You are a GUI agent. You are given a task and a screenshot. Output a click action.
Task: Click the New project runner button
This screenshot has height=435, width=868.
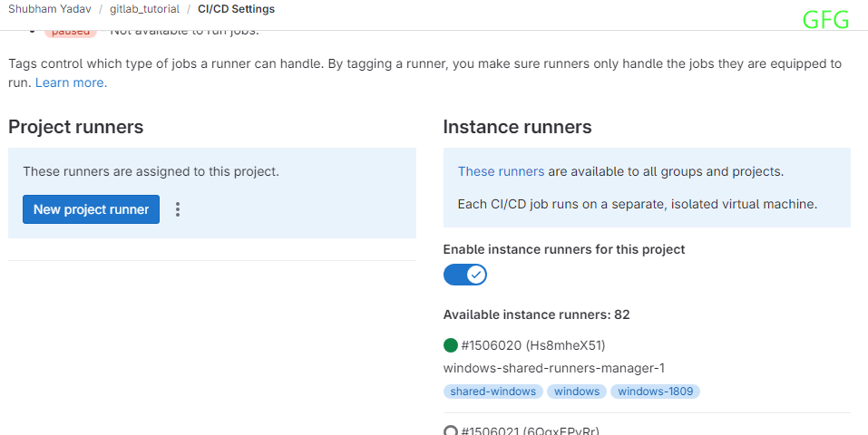click(91, 209)
